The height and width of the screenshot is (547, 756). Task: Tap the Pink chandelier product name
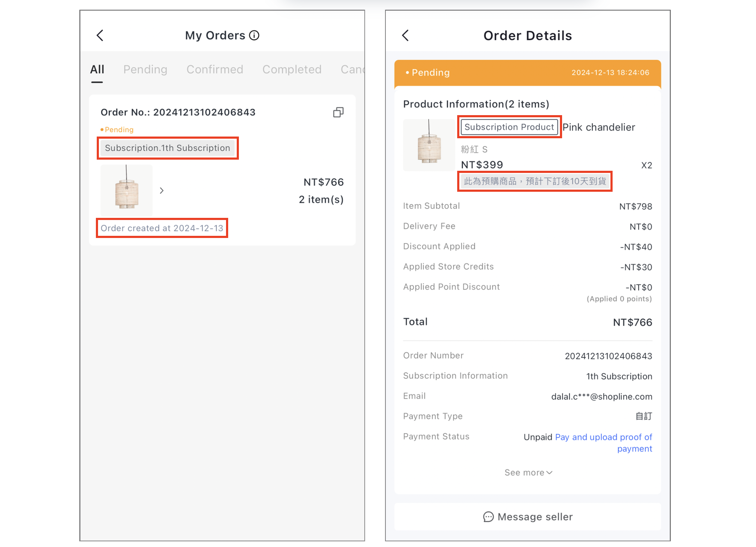click(598, 128)
